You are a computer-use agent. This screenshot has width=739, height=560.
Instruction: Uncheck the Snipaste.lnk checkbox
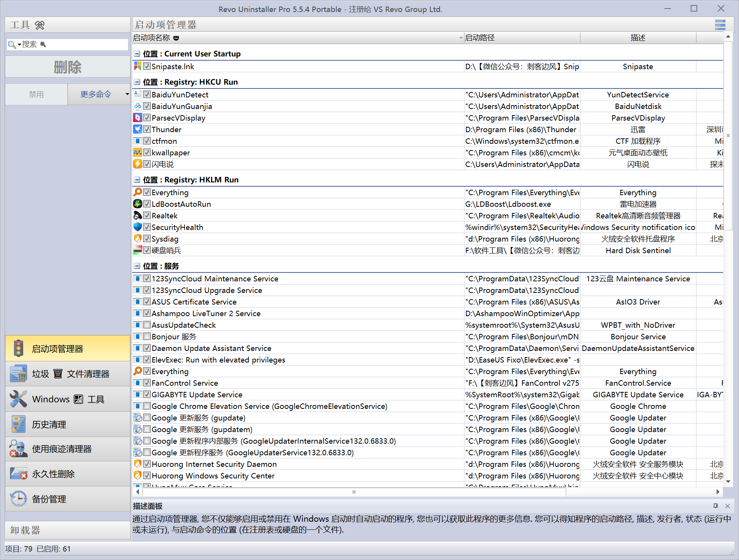[x=147, y=66]
